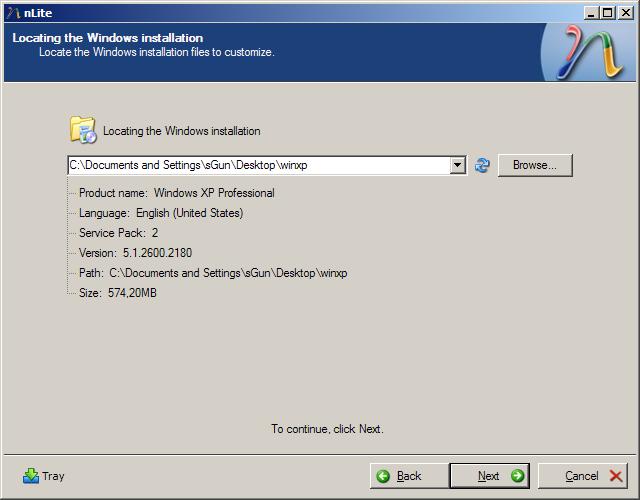Click the Next button label
Image resolution: width=640 pixels, height=500 pixels.
point(489,476)
